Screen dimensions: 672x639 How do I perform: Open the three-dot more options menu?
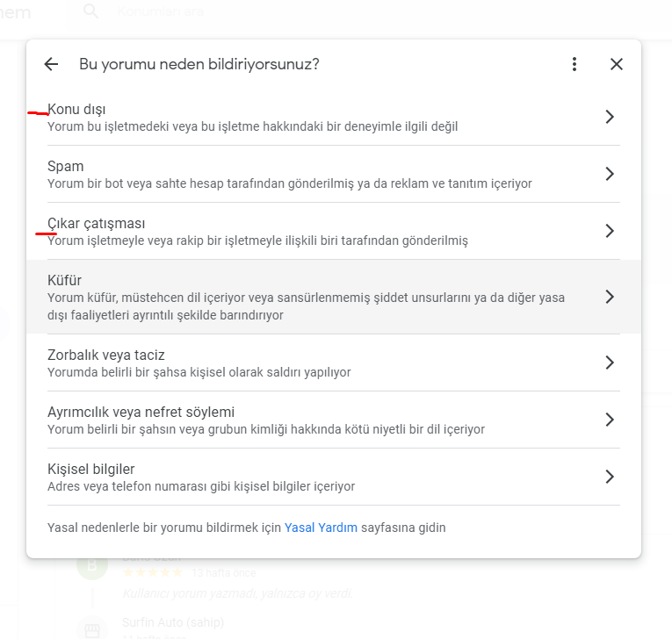coord(574,64)
